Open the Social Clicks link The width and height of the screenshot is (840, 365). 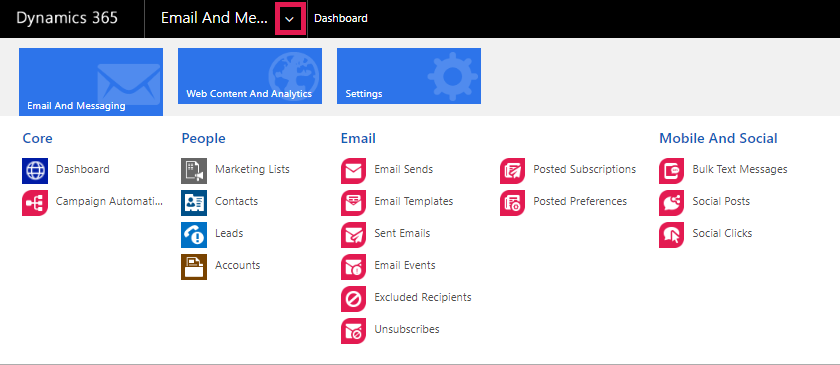pyautogui.click(x=722, y=233)
